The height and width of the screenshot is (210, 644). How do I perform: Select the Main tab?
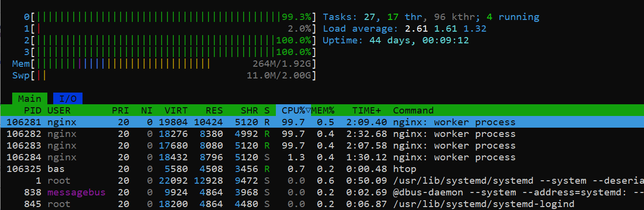30,99
